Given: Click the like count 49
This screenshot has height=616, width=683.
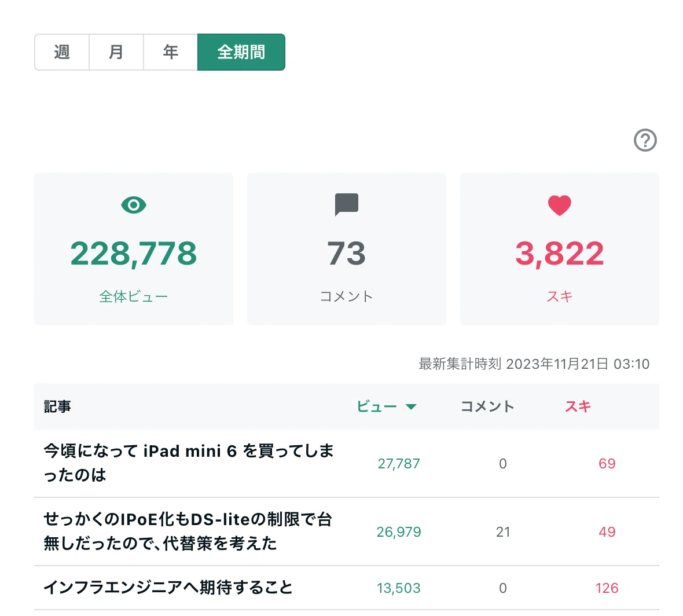Looking at the screenshot, I should 607,532.
